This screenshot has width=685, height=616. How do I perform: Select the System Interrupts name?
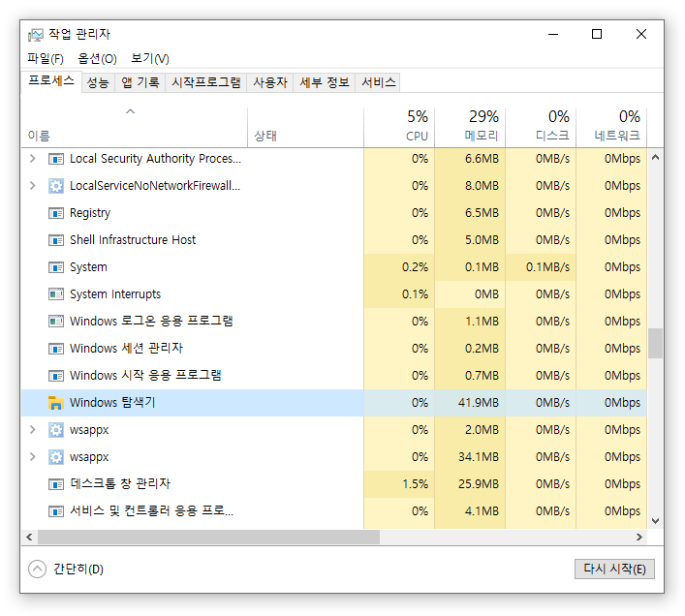[115, 294]
